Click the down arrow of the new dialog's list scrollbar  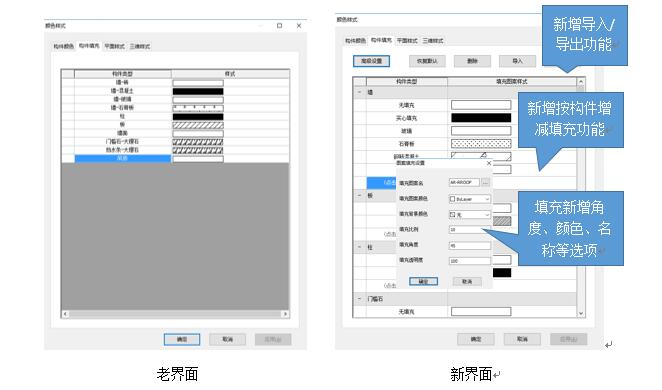tap(581, 313)
